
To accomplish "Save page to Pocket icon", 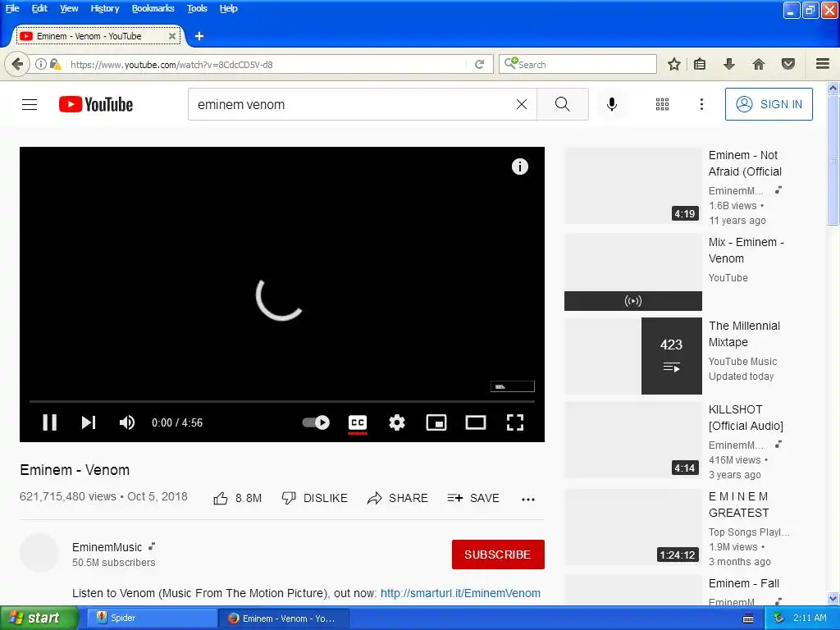I will [788, 64].
